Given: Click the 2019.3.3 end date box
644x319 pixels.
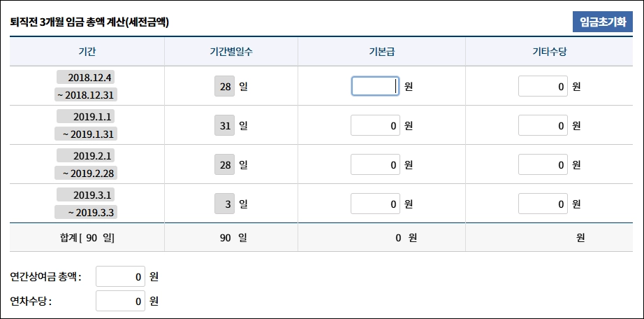Looking at the screenshot, I should [x=87, y=212].
